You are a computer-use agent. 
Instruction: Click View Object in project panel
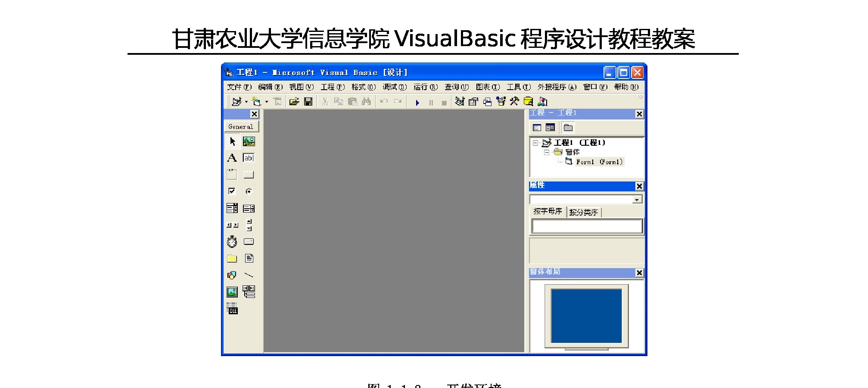(x=550, y=128)
